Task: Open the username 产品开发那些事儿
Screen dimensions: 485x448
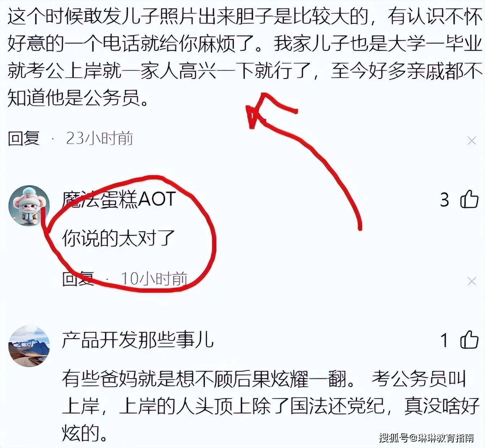Action: point(138,340)
